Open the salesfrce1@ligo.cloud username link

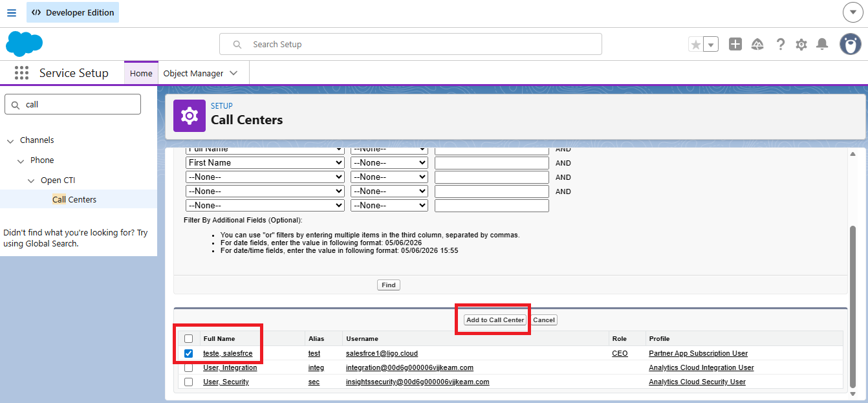pyautogui.click(x=382, y=354)
